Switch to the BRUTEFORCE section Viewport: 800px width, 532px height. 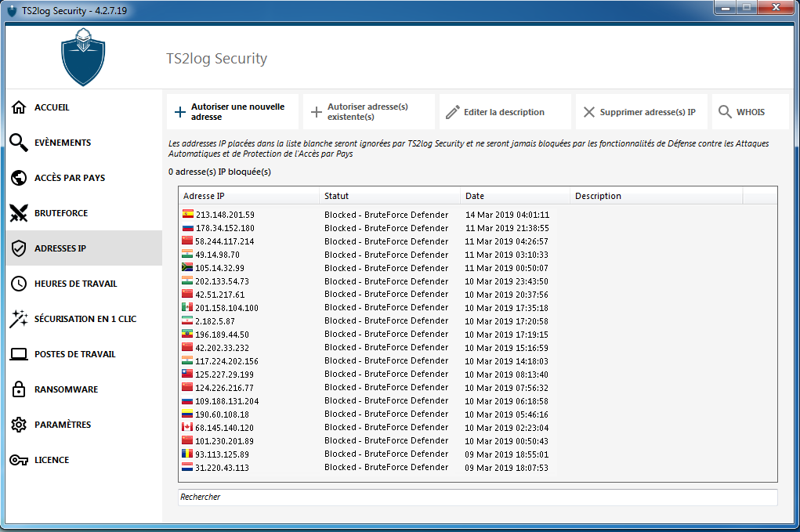[x=84, y=212]
